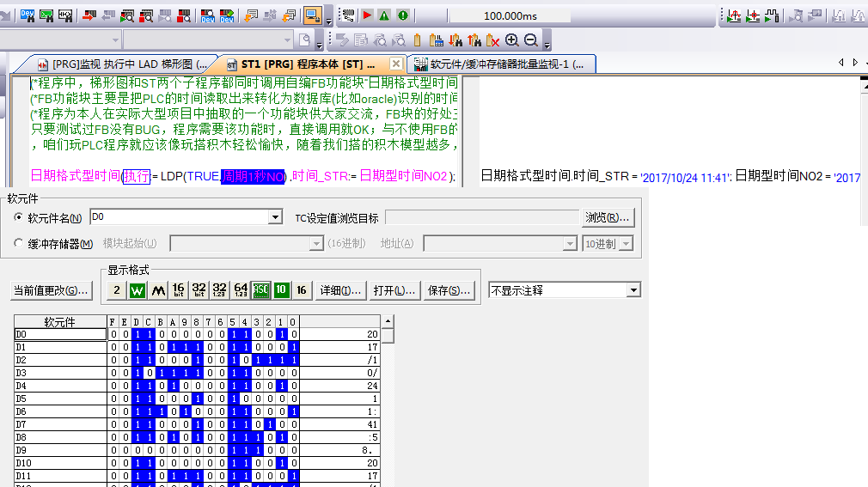This screenshot has width=868, height=487.
Task: Click the red play simulation icon
Action: coord(367,15)
